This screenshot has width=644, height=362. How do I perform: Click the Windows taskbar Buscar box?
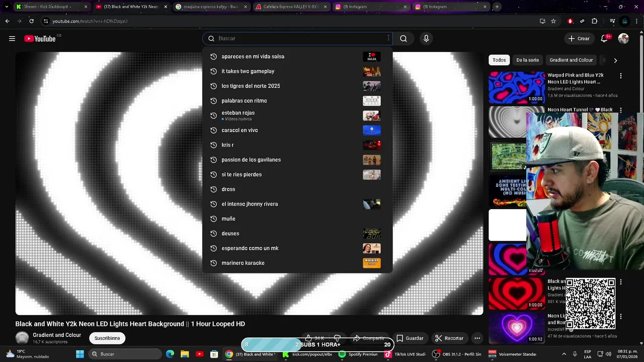click(x=125, y=354)
